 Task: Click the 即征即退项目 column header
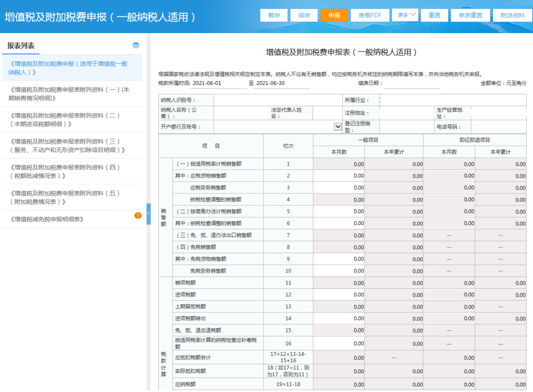click(x=475, y=140)
